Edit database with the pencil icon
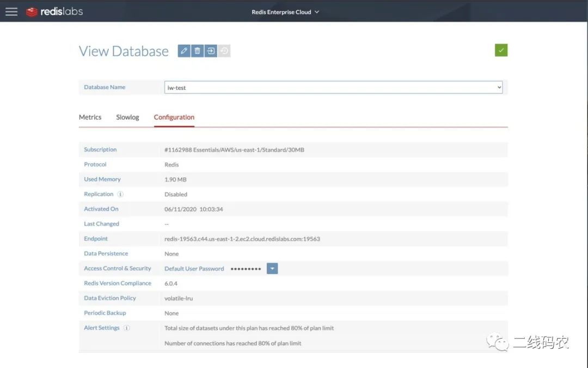The height and width of the screenshot is (368, 588). coord(184,51)
